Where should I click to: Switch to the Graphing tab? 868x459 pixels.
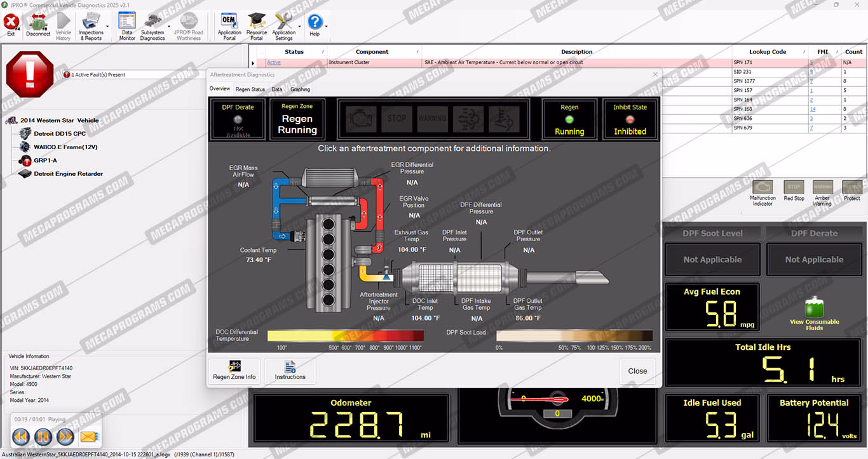click(x=300, y=90)
